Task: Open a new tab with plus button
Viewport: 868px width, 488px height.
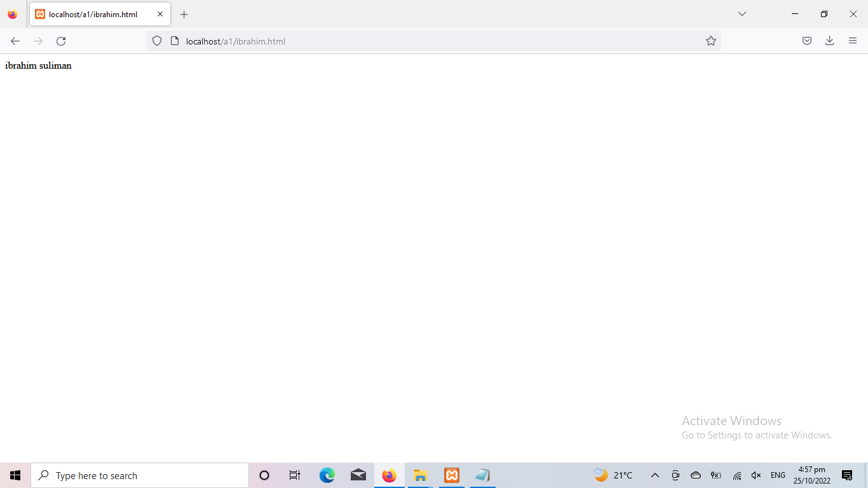Action: (184, 15)
